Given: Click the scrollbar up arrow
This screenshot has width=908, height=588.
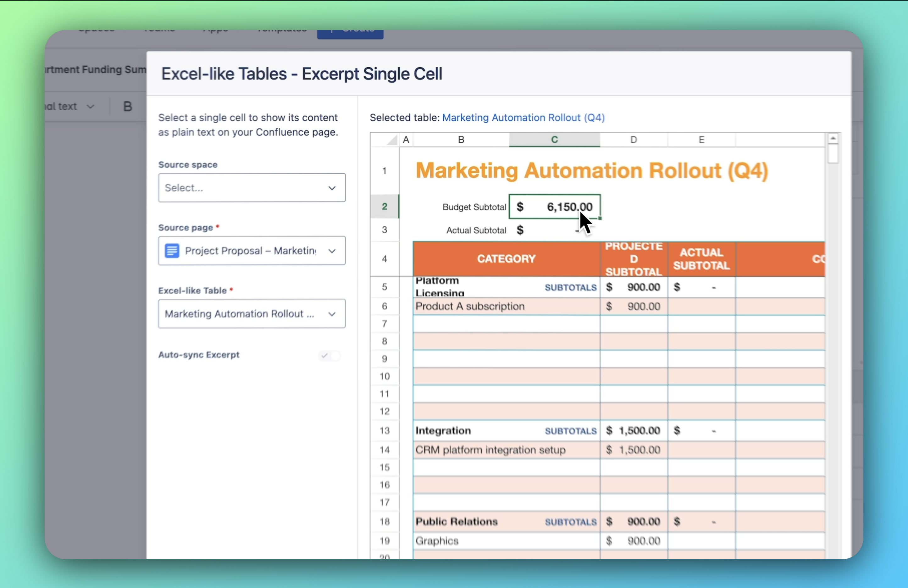Looking at the screenshot, I should pos(833,138).
